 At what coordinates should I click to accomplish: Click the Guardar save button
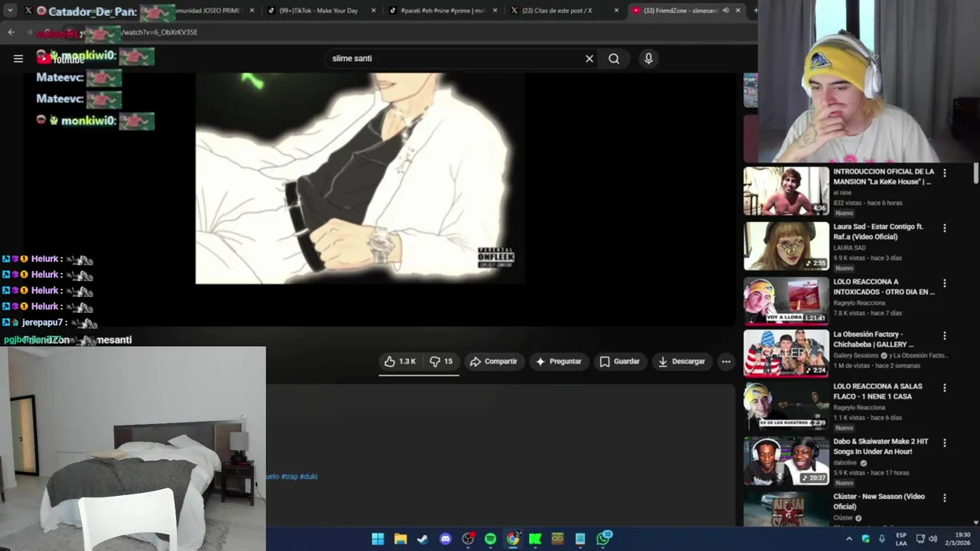619,361
